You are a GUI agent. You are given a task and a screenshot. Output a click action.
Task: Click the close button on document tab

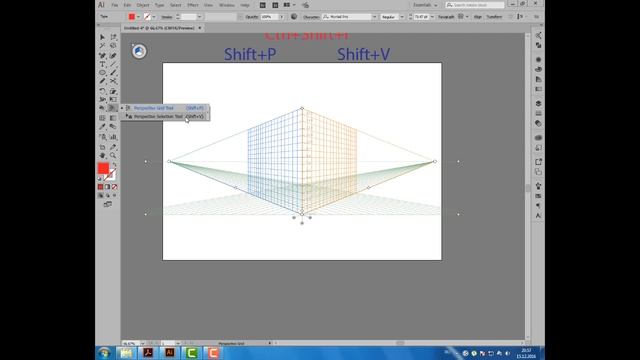200,28
